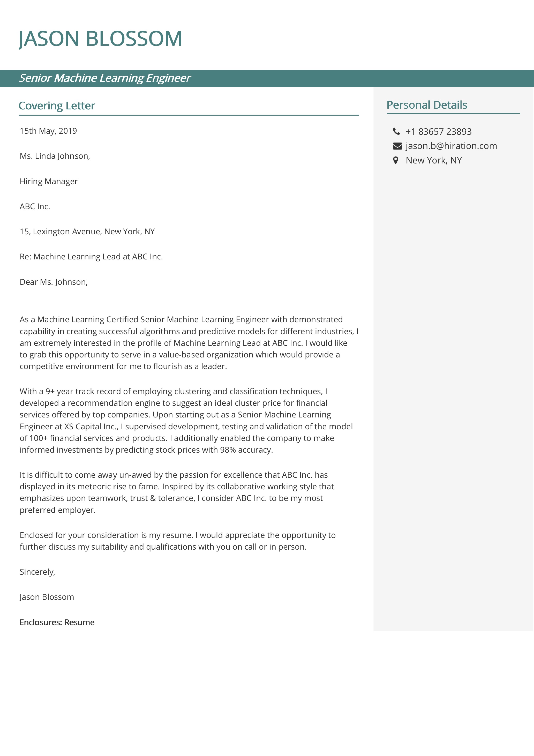The height and width of the screenshot is (756, 534).
Task: Click the Hiring Manager line
Action: point(49,181)
